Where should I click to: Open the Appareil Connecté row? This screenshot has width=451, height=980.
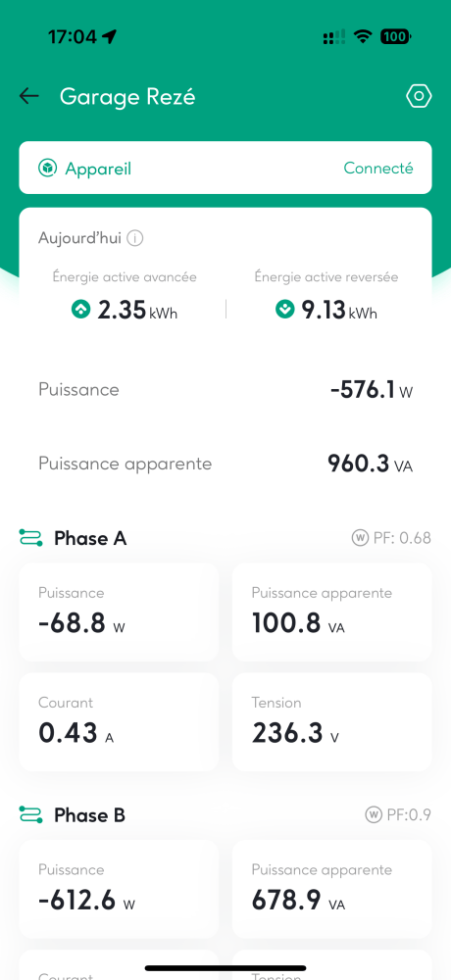tap(225, 168)
